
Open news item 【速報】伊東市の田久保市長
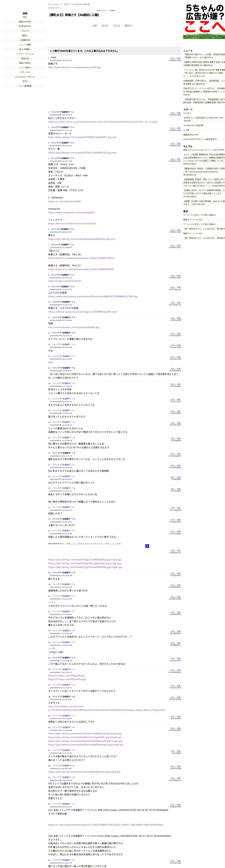click(204, 63)
